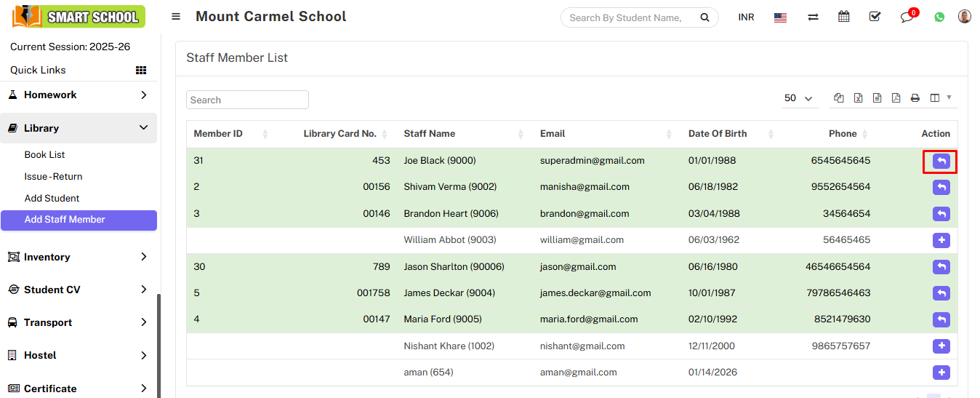This screenshot has height=398, width=980.
Task: Return library membership for Joe Black
Action: [941, 161]
